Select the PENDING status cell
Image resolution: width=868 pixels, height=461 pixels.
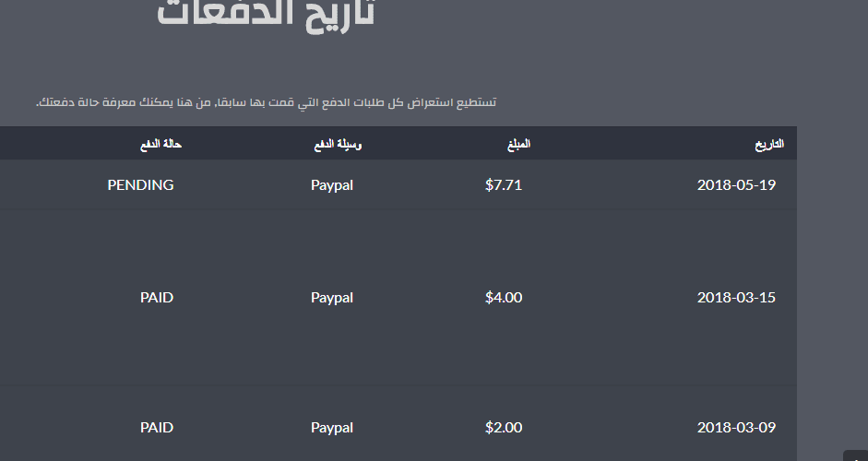tap(140, 184)
